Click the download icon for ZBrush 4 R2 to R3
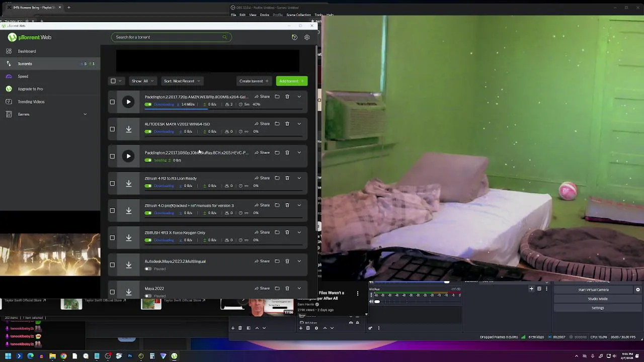644x362 pixels. 128,184
